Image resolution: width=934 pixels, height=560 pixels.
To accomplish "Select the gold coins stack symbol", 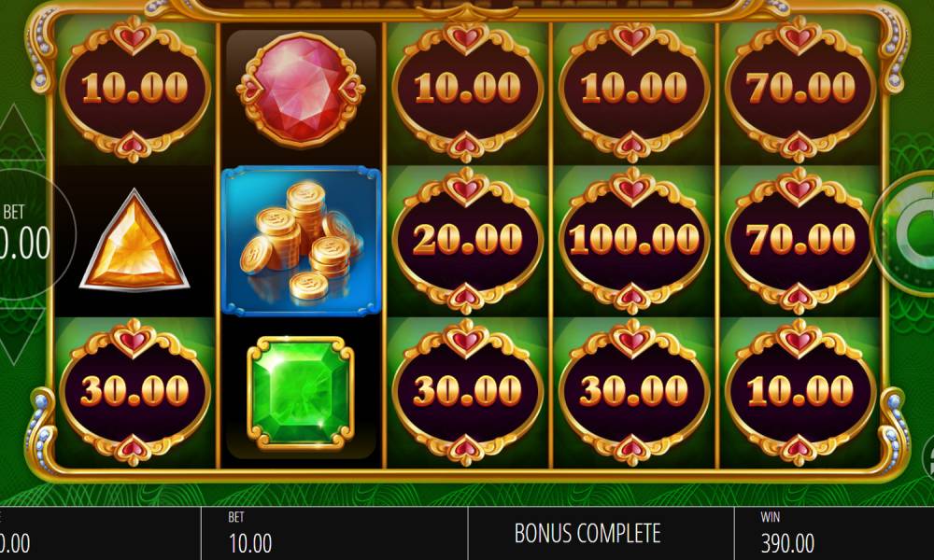I will coord(301,241).
